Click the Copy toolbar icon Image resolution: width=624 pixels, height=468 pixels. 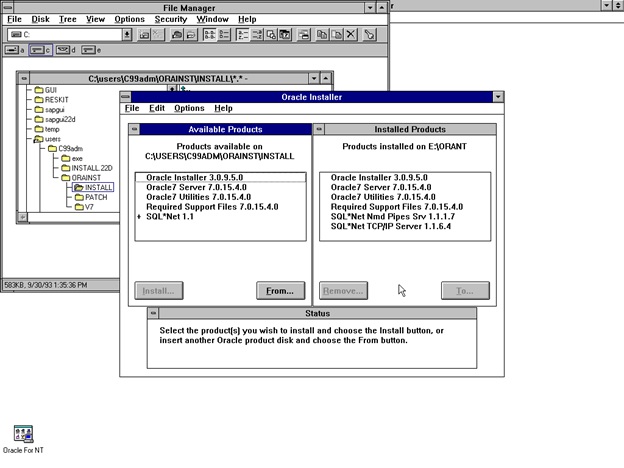click(322, 35)
